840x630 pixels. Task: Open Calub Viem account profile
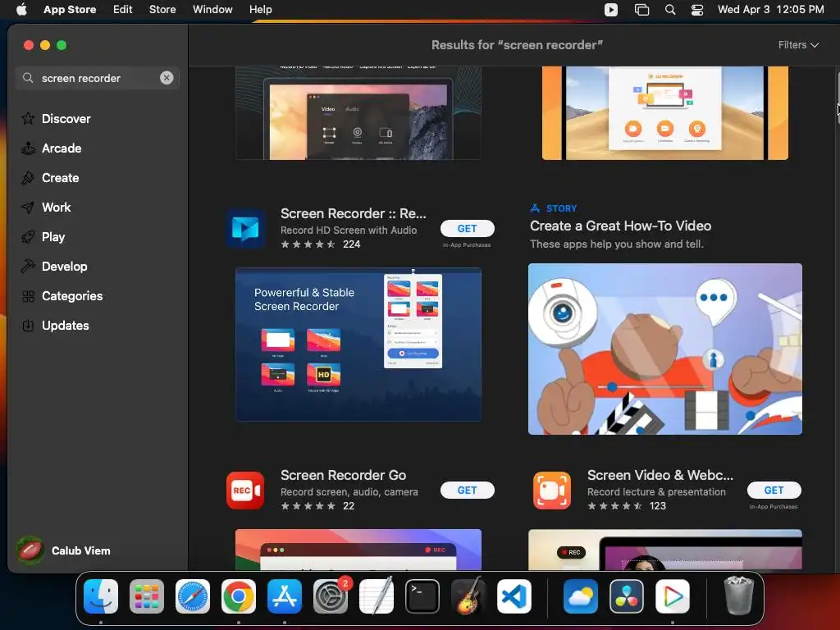tap(63, 550)
